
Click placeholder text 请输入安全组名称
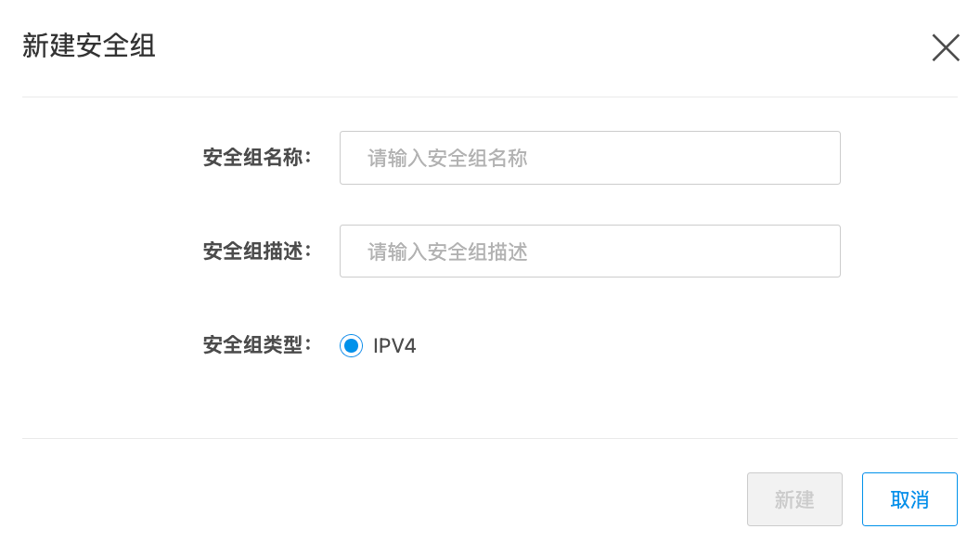coord(447,159)
